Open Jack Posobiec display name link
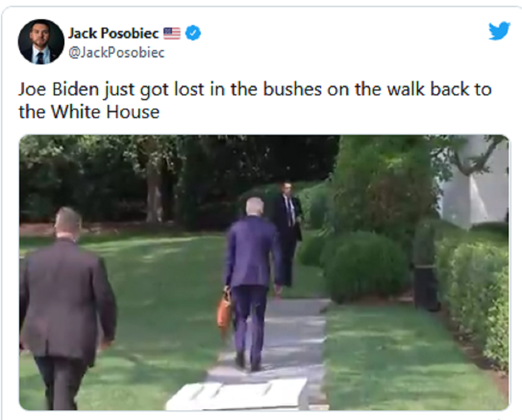Image resolution: width=522 pixels, height=420 pixels. (x=113, y=33)
